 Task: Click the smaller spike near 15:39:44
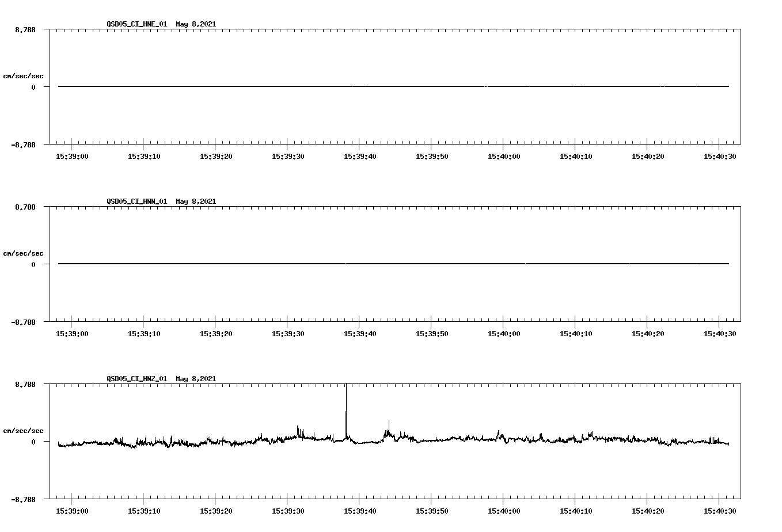coord(388,426)
